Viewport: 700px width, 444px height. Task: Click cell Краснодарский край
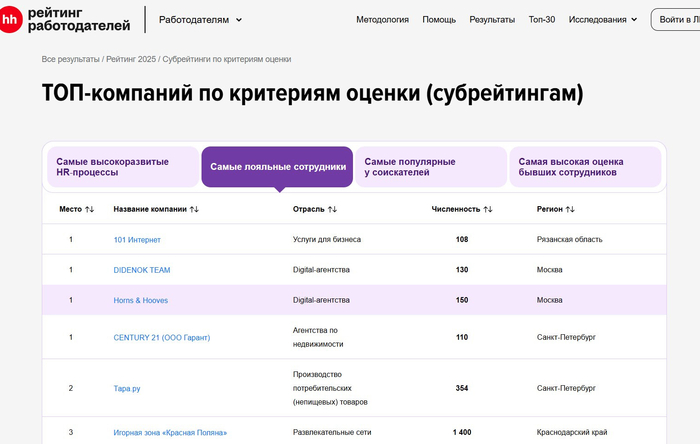[x=572, y=432]
